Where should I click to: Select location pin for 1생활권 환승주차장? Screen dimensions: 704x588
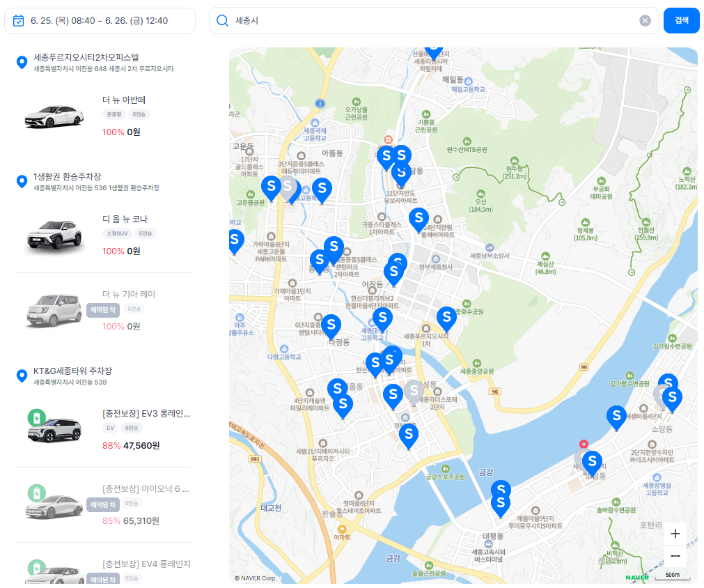(x=22, y=181)
